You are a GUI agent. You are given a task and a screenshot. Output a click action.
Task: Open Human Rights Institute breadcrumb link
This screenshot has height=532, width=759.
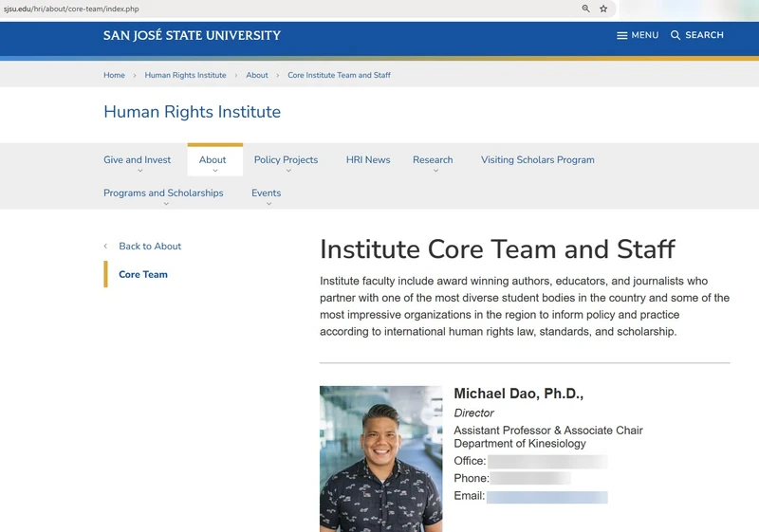pos(185,75)
